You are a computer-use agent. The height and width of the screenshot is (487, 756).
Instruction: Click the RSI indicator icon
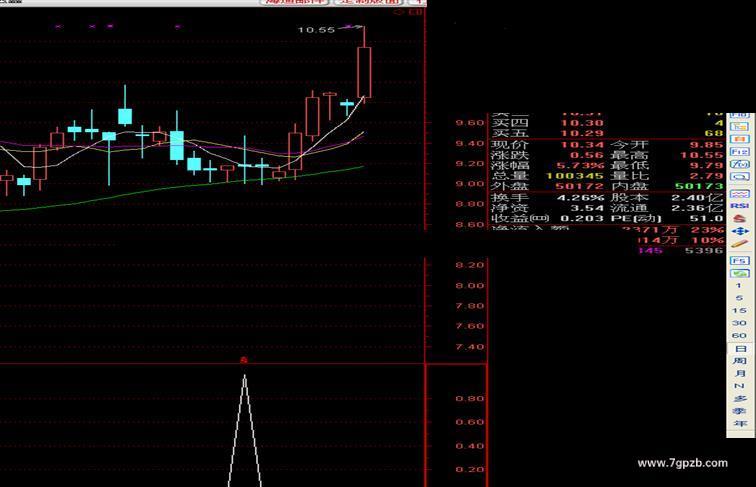coord(740,206)
